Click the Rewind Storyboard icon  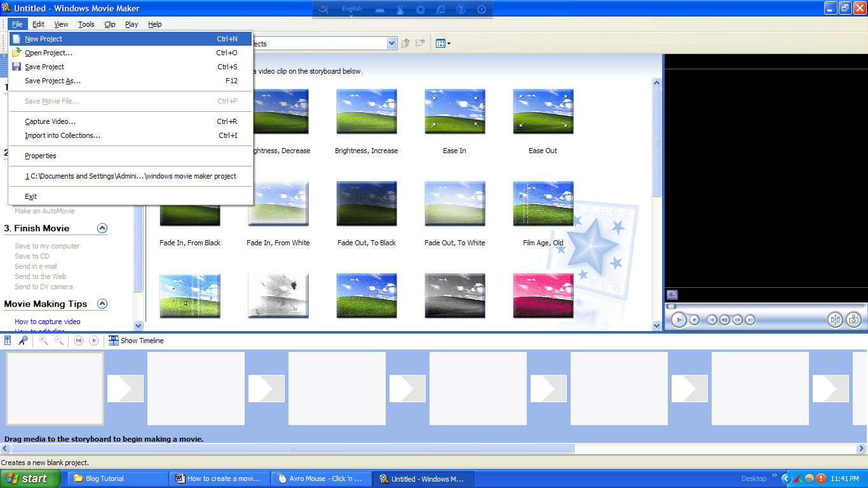pos(79,341)
